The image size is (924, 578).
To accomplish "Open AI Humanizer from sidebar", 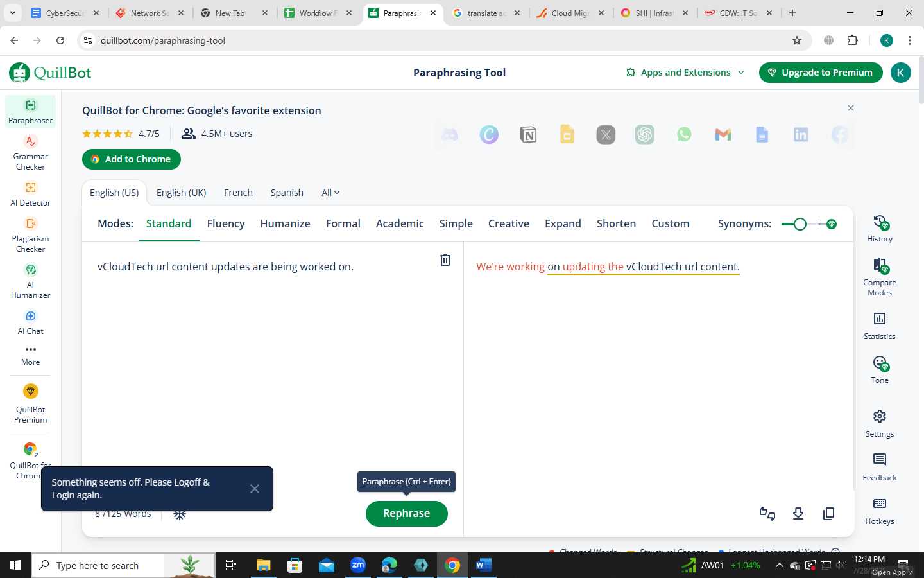I will [x=30, y=281].
